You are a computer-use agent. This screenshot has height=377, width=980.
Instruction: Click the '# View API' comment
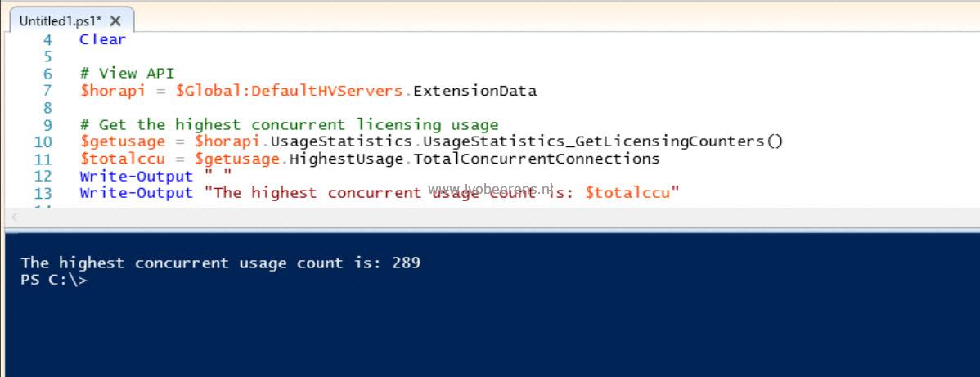(x=127, y=74)
